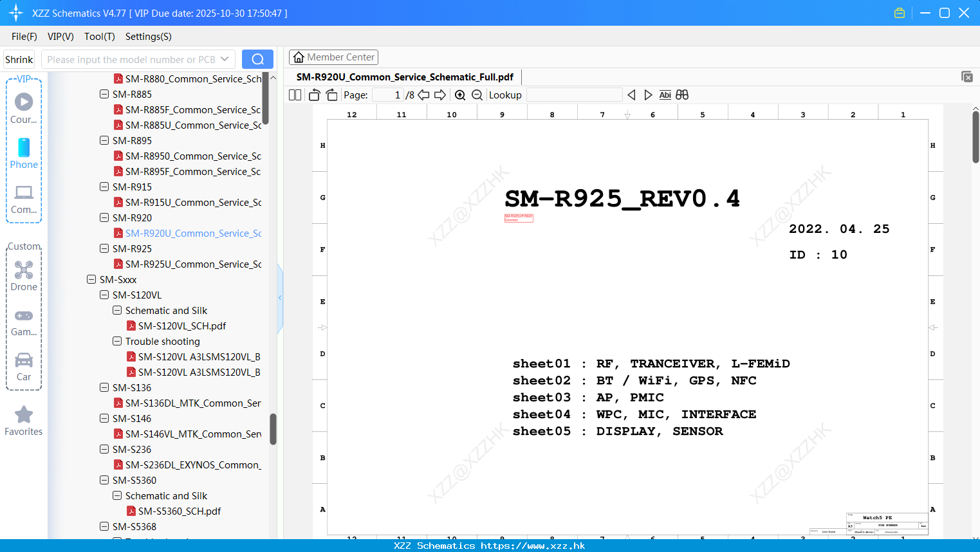Open SM-R915U_Common_Service schematic file
Image resolution: width=980 pixels, height=552 pixels.
tap(187, 203)
